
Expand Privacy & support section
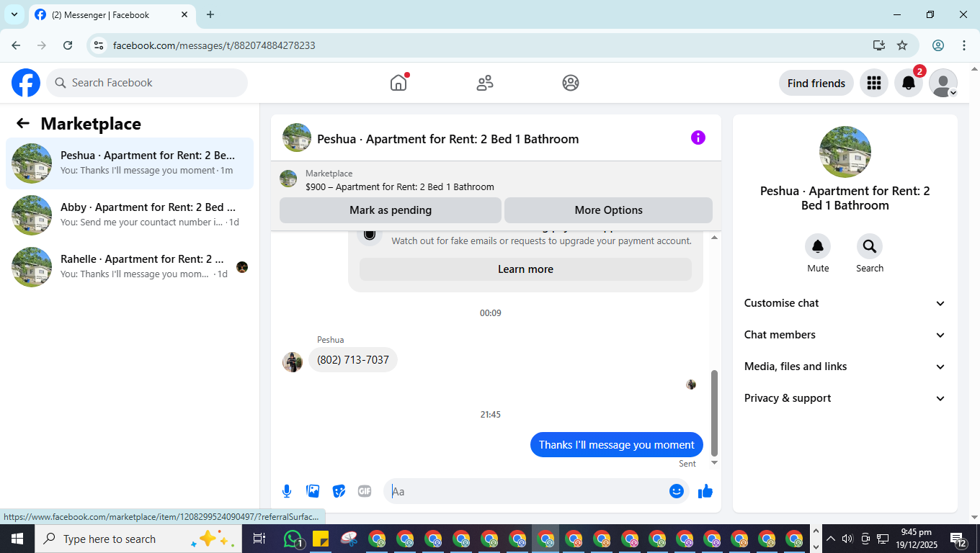pyautogui.click(x=845, y=398)
